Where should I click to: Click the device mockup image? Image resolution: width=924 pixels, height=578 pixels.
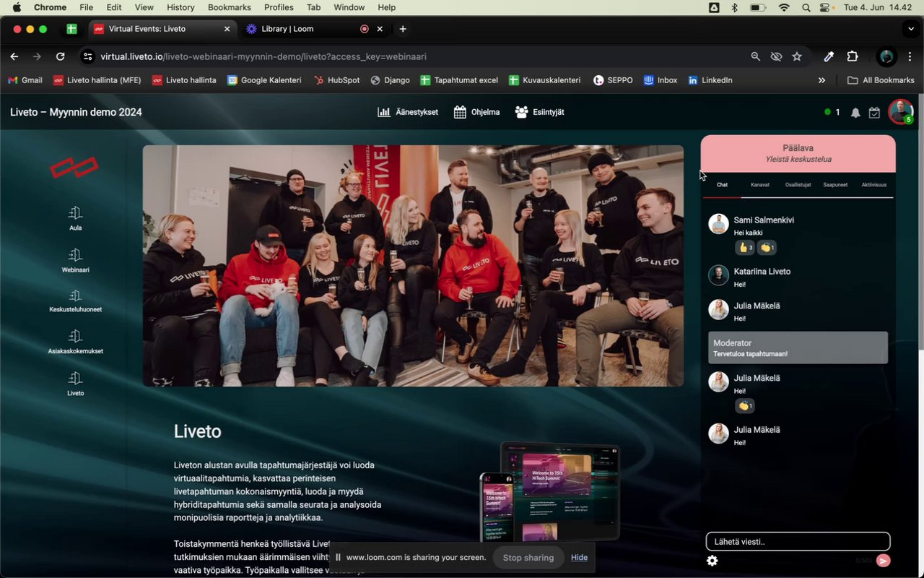point(550,491)
